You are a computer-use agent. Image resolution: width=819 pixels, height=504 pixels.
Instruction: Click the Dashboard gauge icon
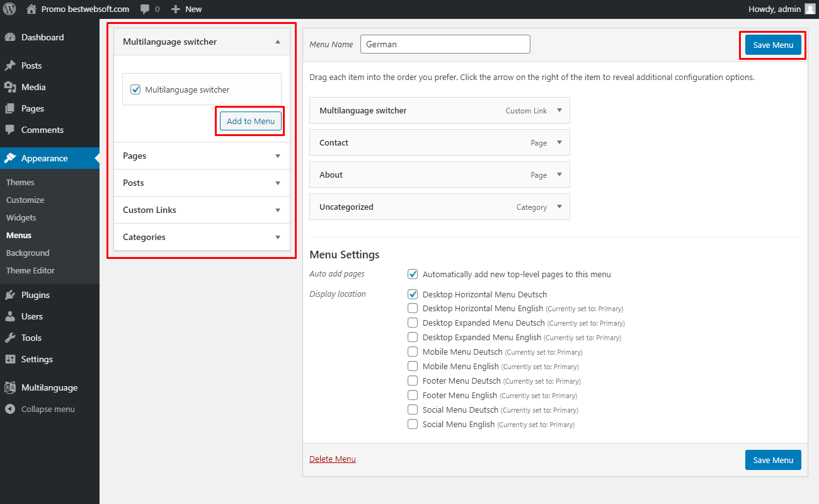pos(10,37)
